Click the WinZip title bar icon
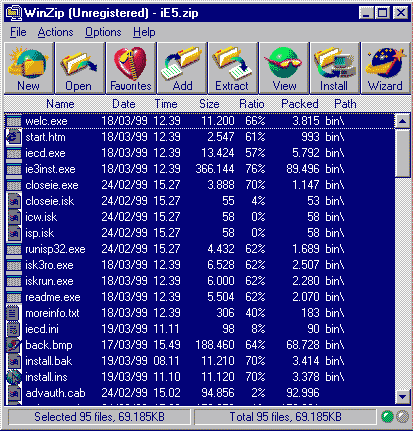 pyautogui.click(x=13, y=13)
